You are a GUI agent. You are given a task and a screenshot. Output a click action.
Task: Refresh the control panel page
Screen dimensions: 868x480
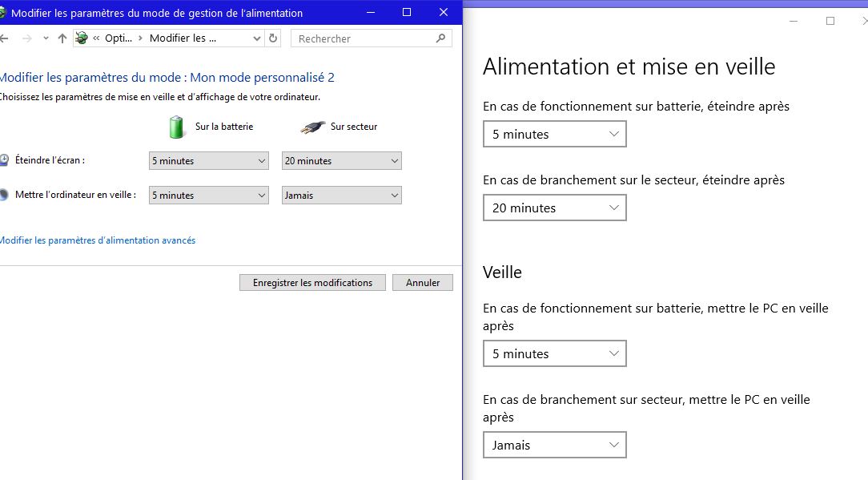(273, 38)
